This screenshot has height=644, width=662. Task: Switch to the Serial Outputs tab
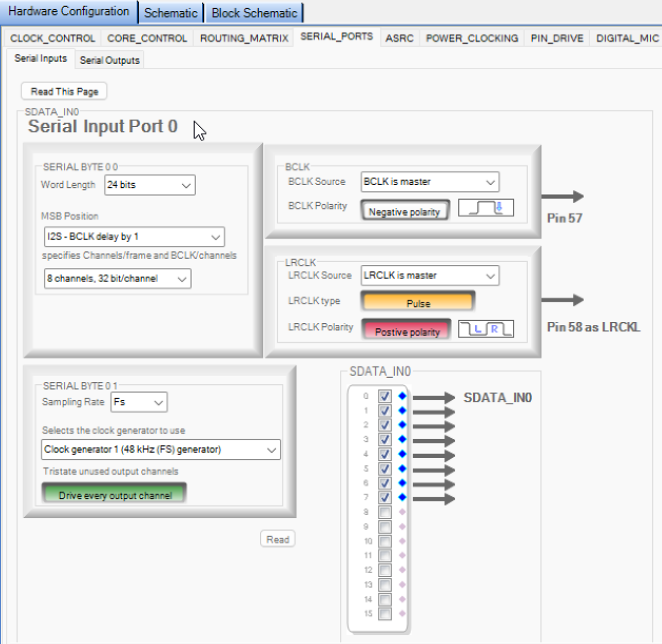(109, 60)
